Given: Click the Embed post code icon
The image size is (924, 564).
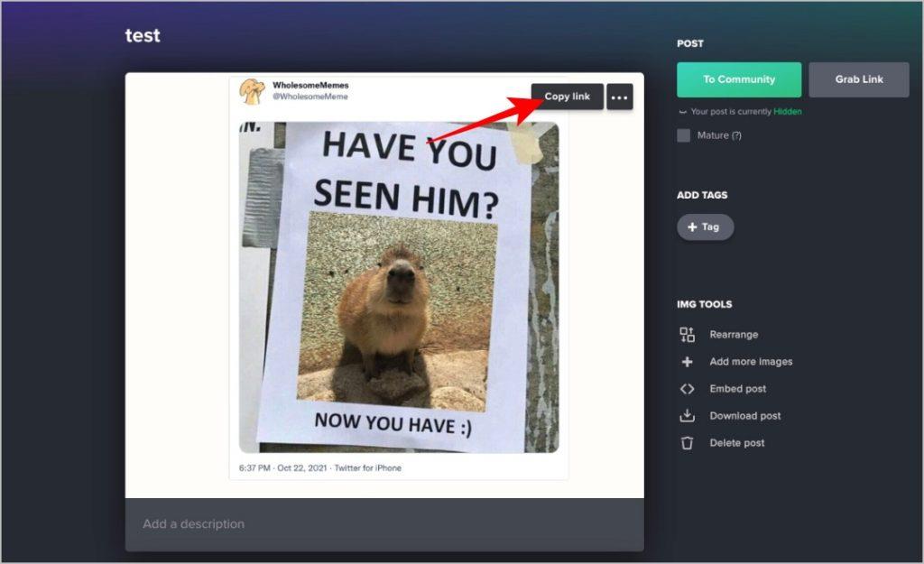Looking at the screenshot, I should click(687, 389).
